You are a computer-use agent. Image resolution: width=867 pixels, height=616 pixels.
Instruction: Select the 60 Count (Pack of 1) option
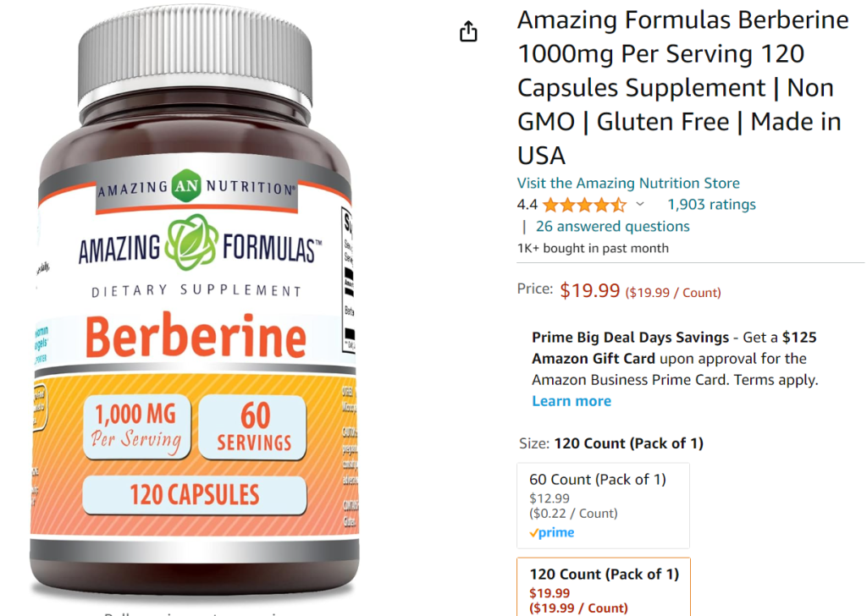click(603, 505)
